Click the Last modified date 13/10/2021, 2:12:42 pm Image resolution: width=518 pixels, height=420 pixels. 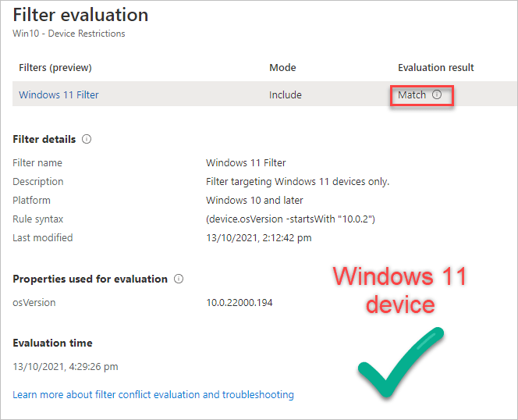(x=259, y=238)
